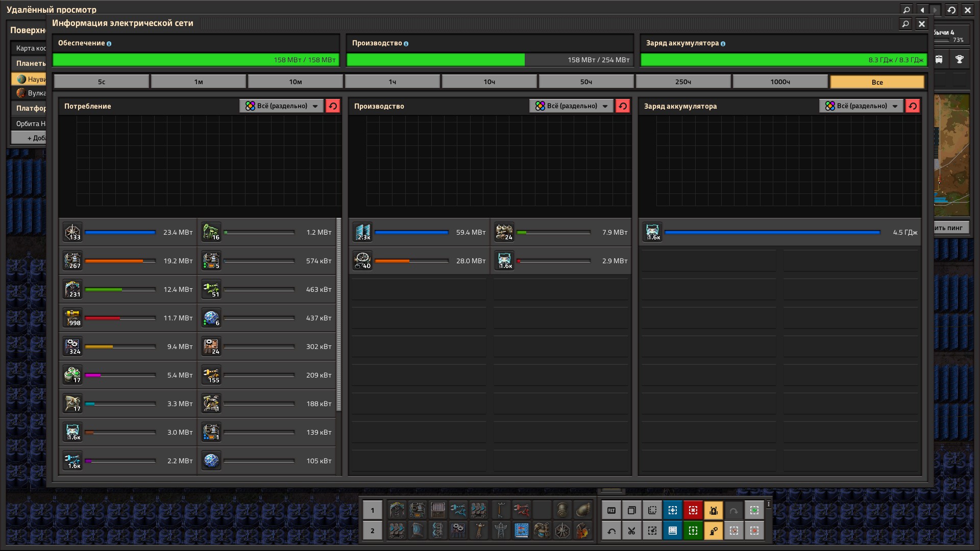980x551 pixels.
Task: Select the yellow inserter entry with count 155
Action: coord(211,375)
